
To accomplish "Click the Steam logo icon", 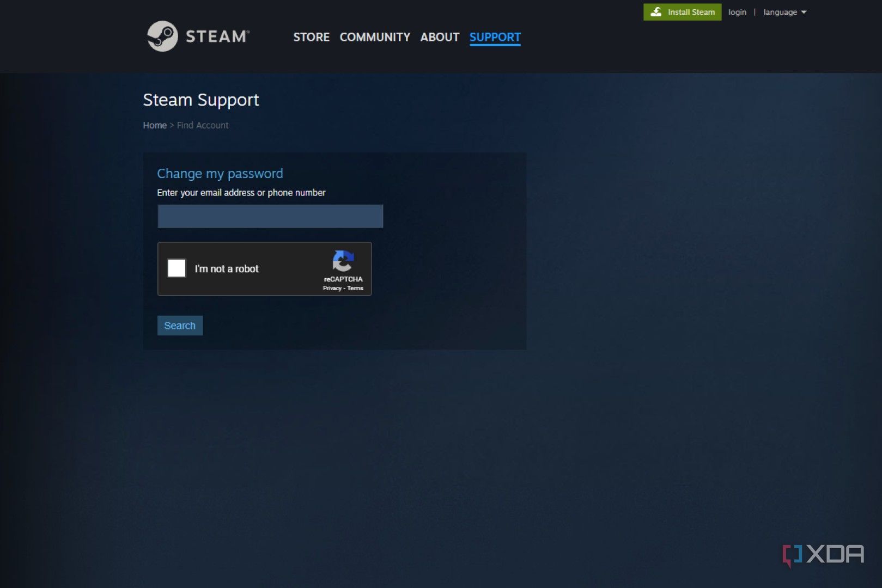I will click(x=162, y=36).
